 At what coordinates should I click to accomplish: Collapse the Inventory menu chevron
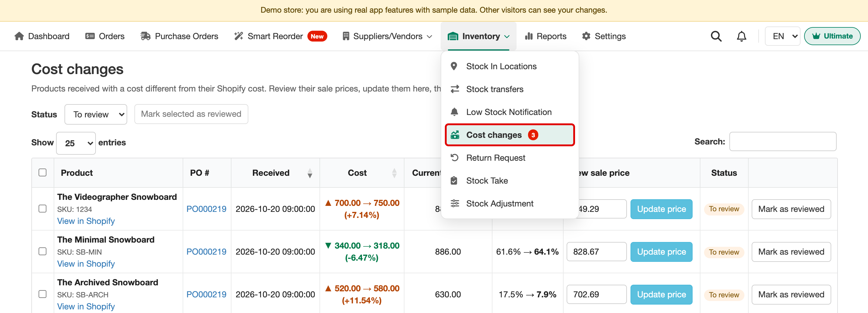click(507, 36)
